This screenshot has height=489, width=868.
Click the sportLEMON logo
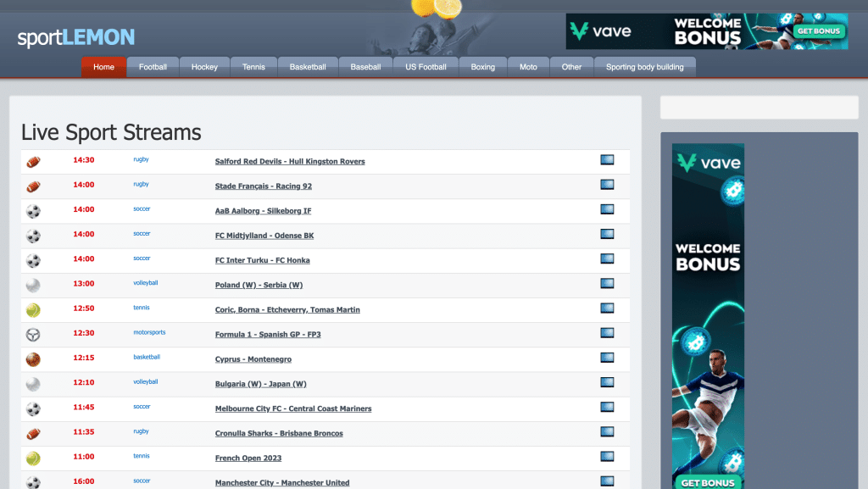(76, 37)
